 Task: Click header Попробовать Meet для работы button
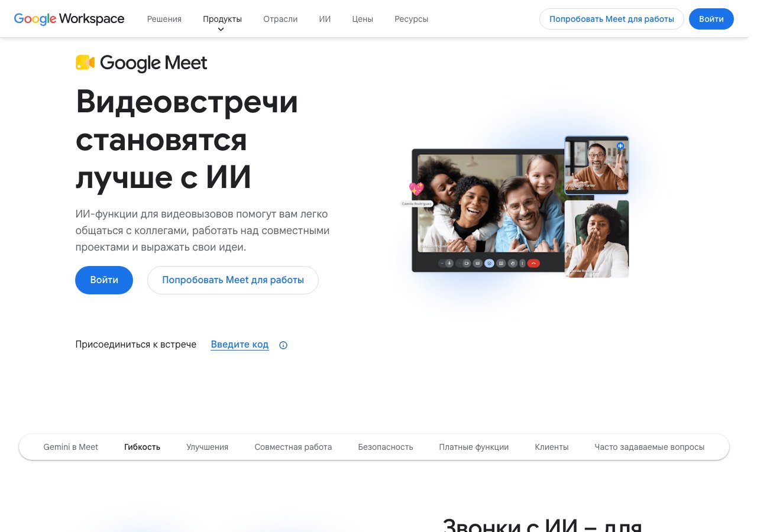[612, 19]
